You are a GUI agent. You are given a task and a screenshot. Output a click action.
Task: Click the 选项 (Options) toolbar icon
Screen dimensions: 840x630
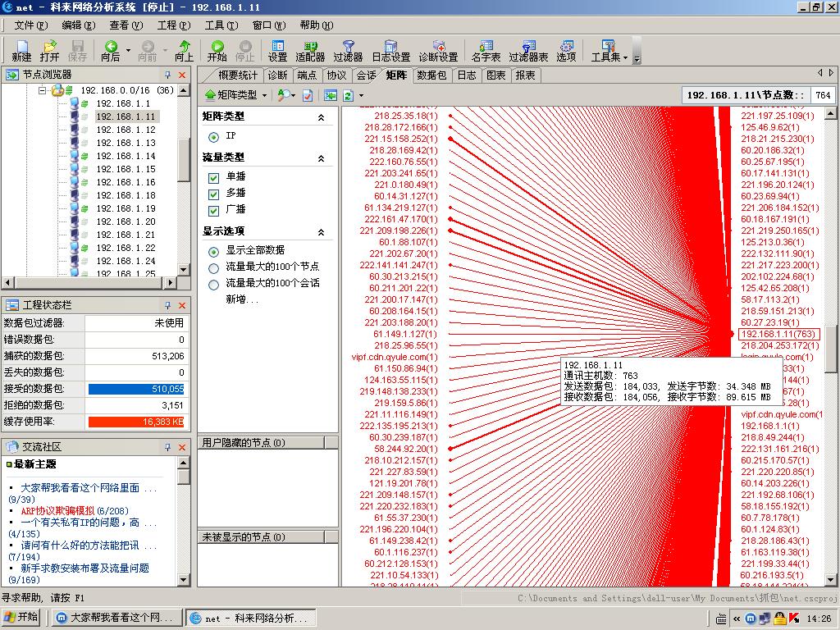click(x=566, y=51)
